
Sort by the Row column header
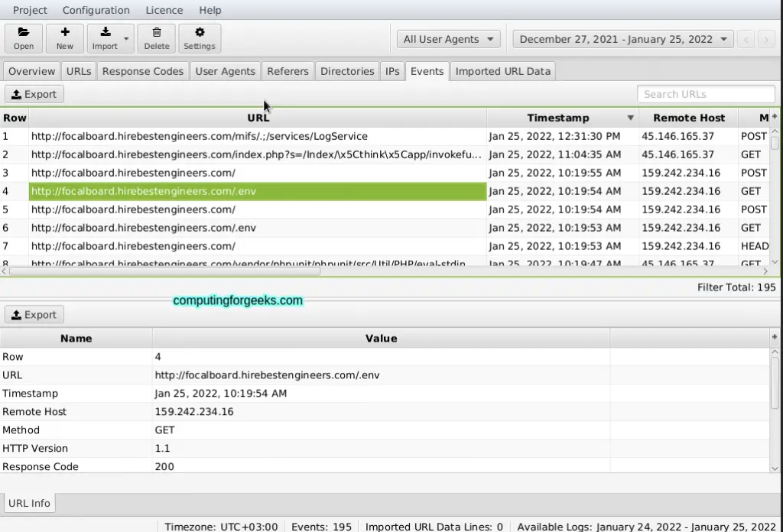tap(15, 118)
